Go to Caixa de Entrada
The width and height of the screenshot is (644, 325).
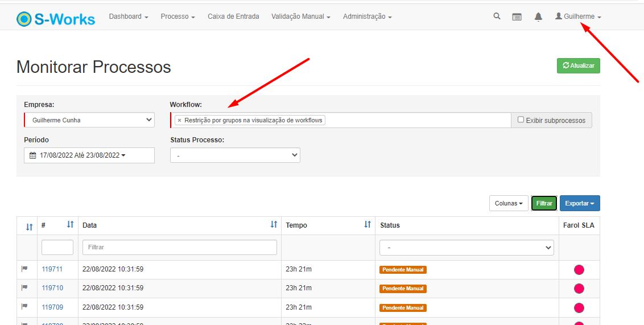[x=233, y=17]
